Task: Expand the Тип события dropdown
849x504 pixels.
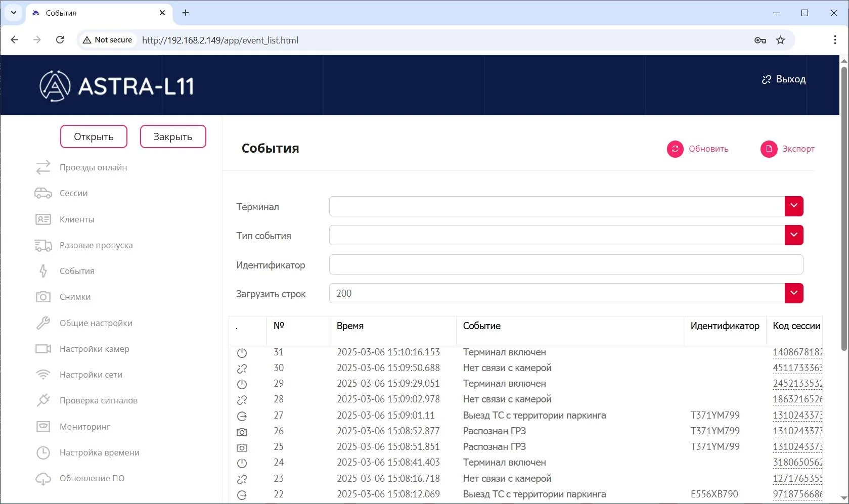Action: [x=794, y=235]
